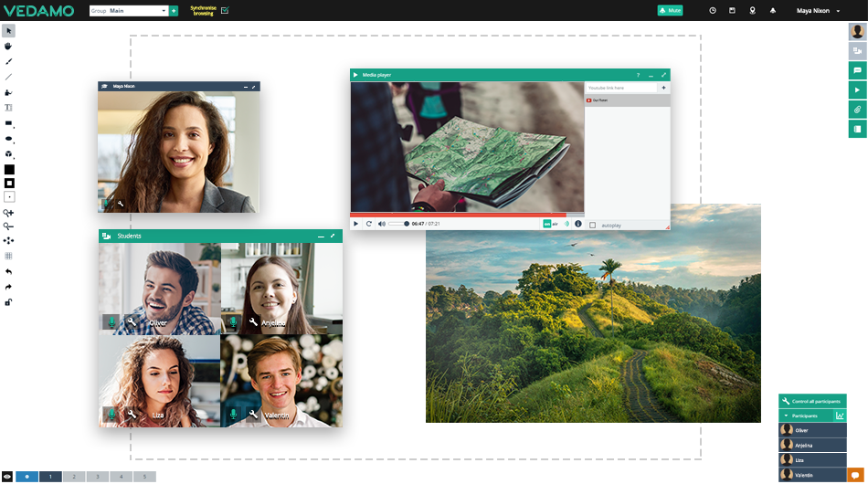Click the green Mute button
The width and height of the screenshot is (868, 484).
pos(670,11)
